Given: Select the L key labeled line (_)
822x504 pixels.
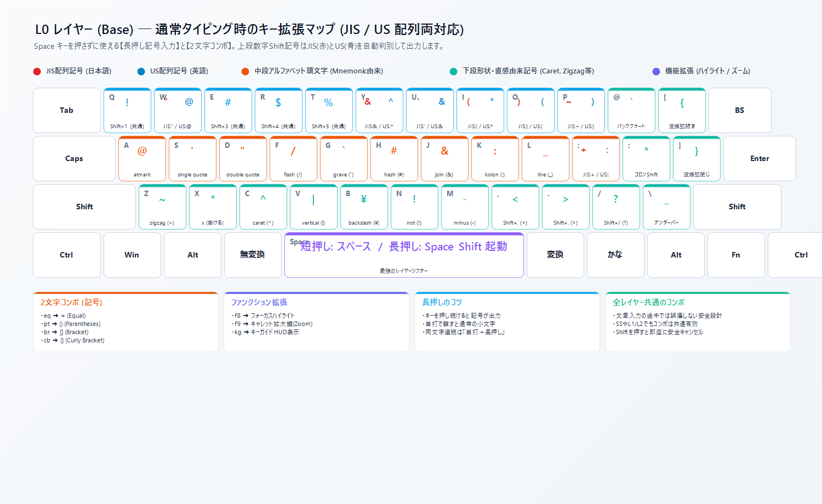Looking at the screenshot, I should tap(545, 158).
